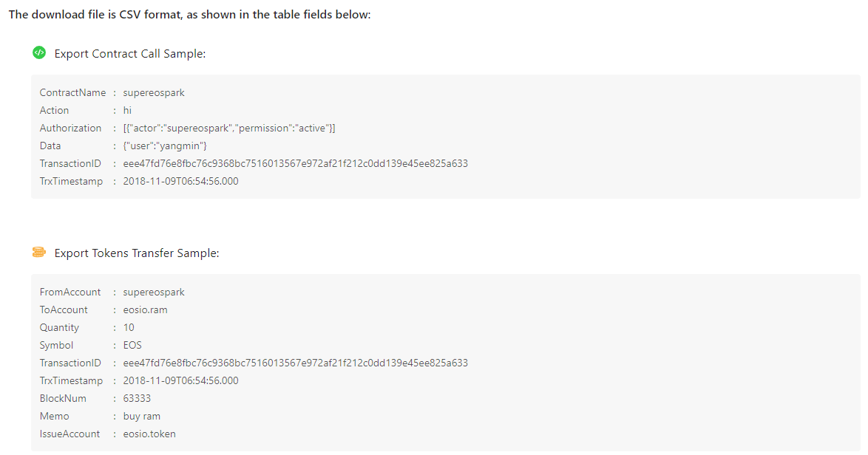
Task: Click the TrxTimestamp value in tokens transfer sample
Action: coord(181,381)
